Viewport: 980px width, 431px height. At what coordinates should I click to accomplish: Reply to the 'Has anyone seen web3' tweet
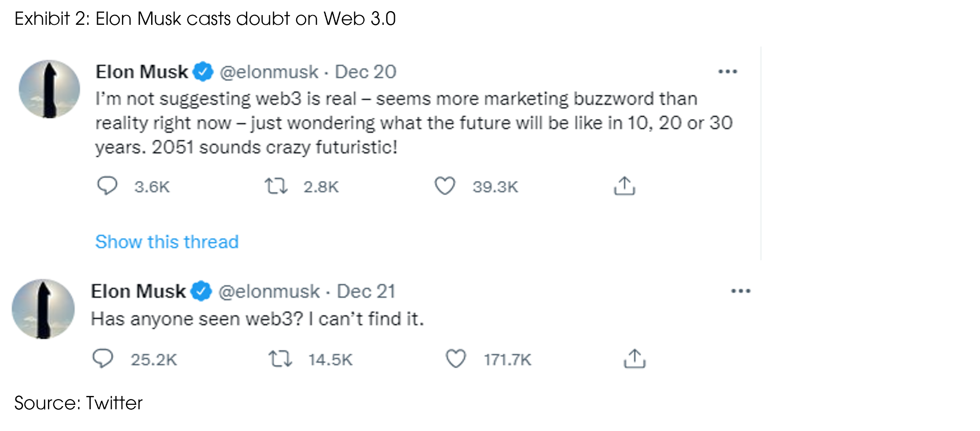103,358
